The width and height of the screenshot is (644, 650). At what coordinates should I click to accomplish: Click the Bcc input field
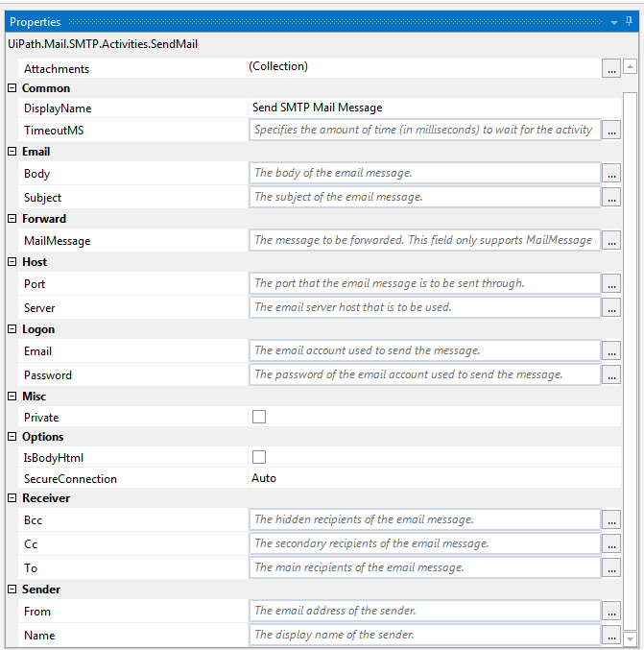[x=425, y=519]
